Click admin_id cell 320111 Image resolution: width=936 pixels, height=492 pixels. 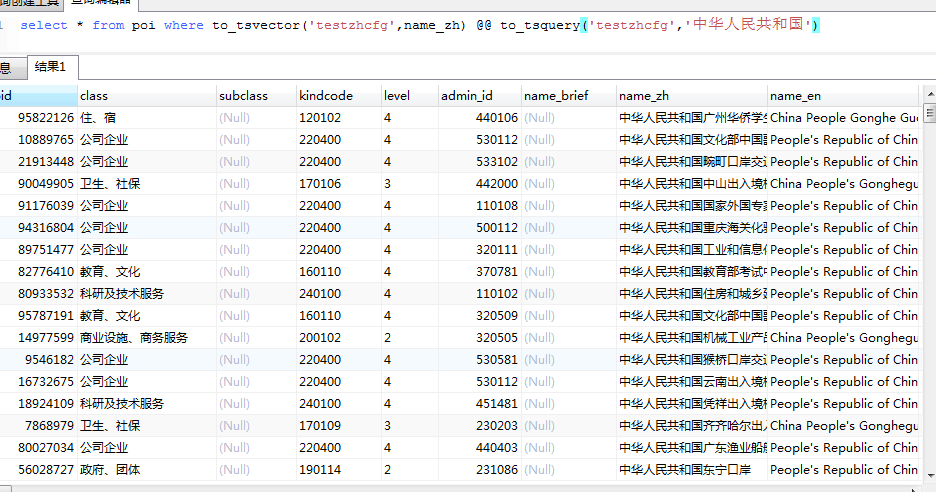click(x=479, y=250)
